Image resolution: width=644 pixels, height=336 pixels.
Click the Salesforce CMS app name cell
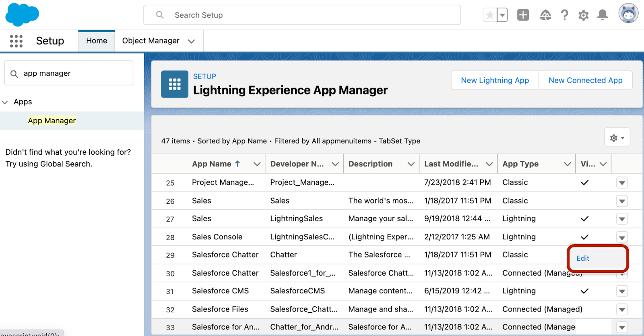220,291
